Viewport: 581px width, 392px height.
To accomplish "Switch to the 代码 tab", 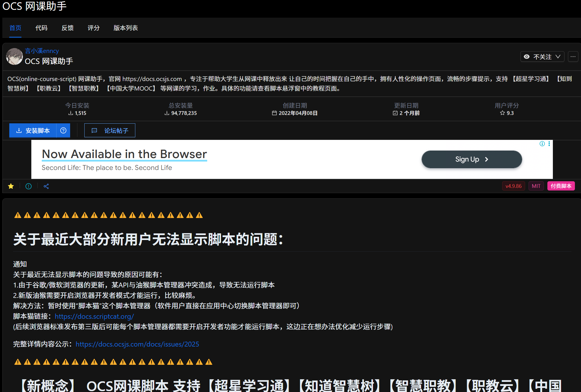I will coord(41,28).
